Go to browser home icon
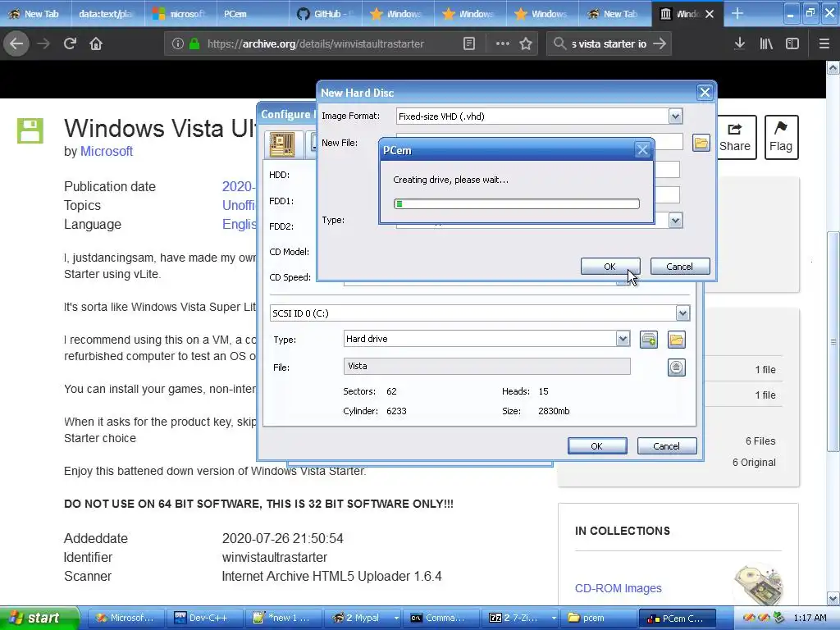Viewport: 840px width, 630px height. (x=96, y=43)
